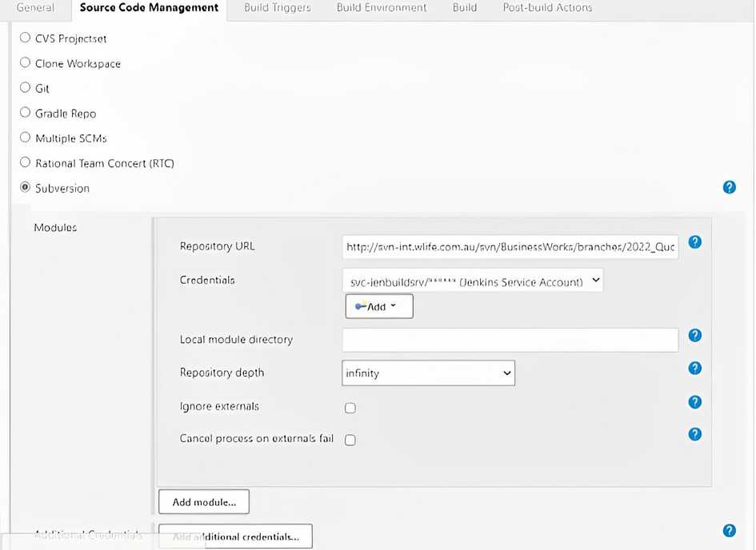Open help for Repository URL

[x=694, y=241]
